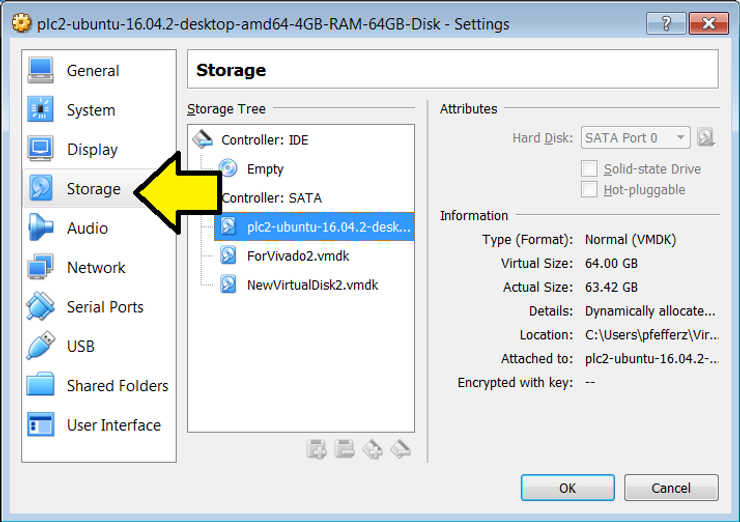Click the disk icon beside ForVivado2.vmdk
Image resolution: width=740 pixels, height=522 pixels.
(228, 255)
